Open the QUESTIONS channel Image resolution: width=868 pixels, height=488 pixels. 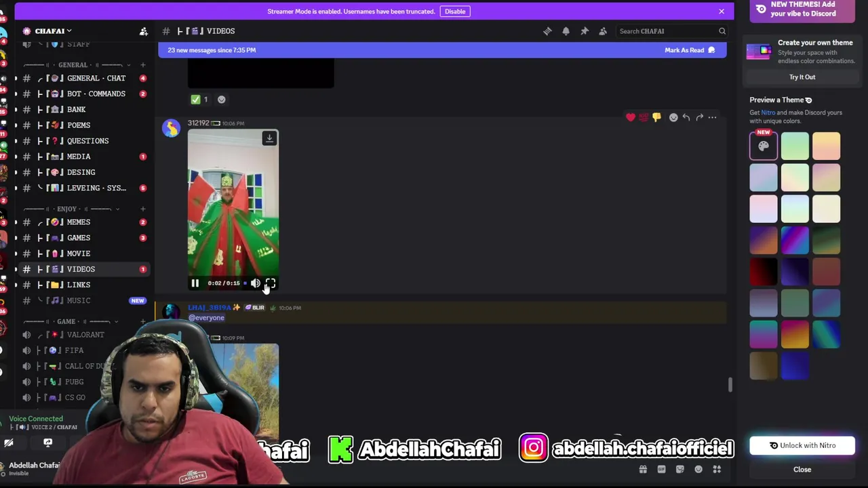(84, 141)
